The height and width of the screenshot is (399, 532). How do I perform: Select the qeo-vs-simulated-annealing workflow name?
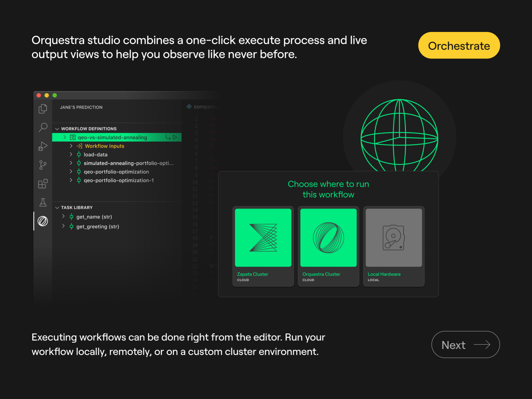click(x=112, y=138)
